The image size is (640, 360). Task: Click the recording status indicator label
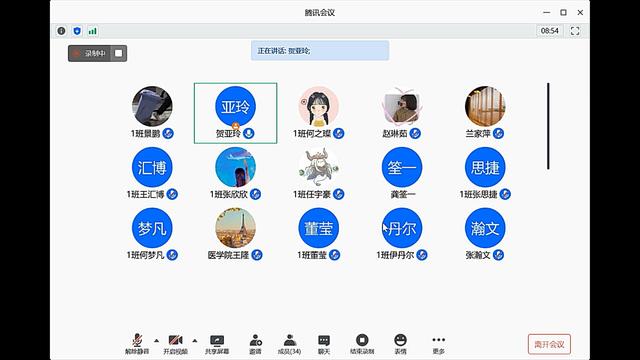pyautogui.click(x=89, y=53)
